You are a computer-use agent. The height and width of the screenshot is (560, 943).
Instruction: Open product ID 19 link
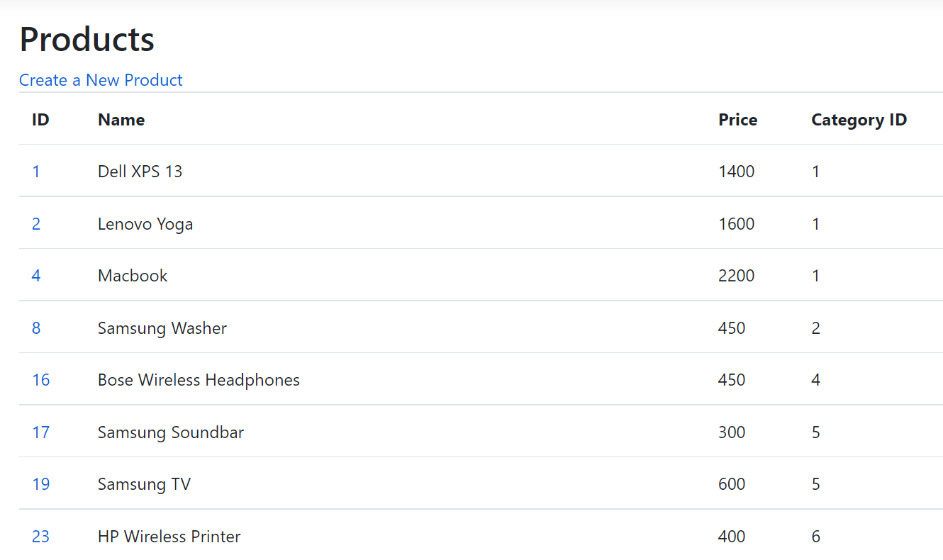coord(41,484)
